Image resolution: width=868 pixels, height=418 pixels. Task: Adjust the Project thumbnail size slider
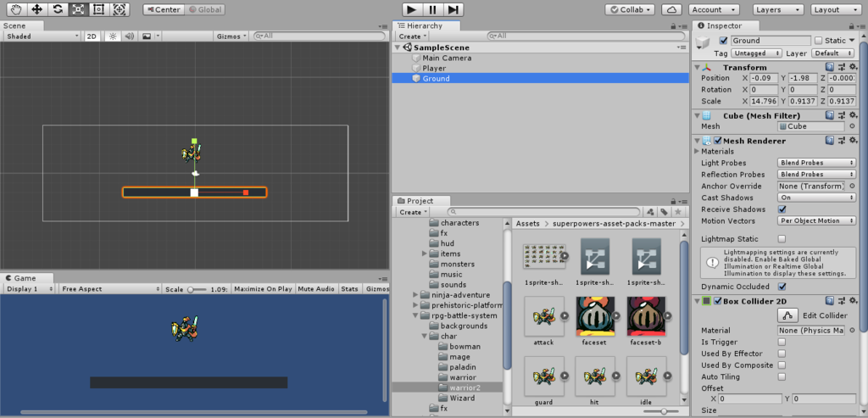click(661, 411)
